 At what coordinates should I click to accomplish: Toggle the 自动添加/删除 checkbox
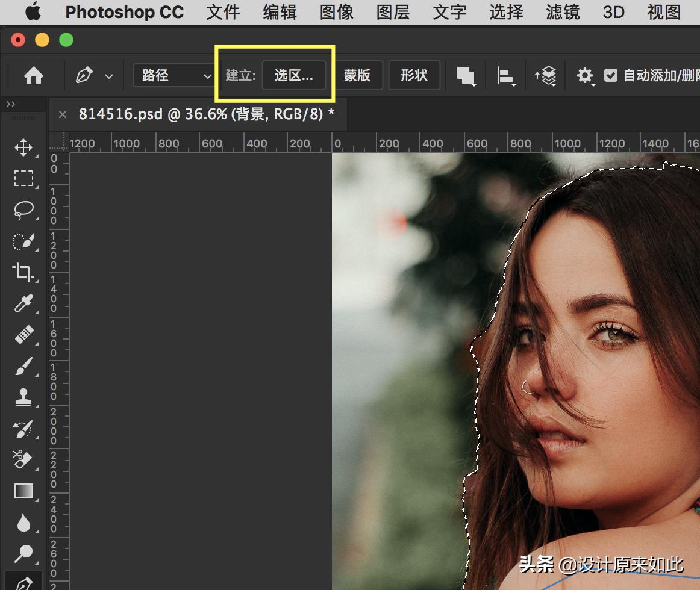pos(611,75)
